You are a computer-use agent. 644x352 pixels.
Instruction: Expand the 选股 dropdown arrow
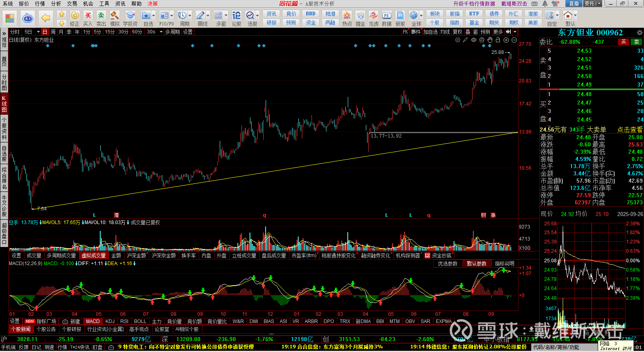(258, 16)
